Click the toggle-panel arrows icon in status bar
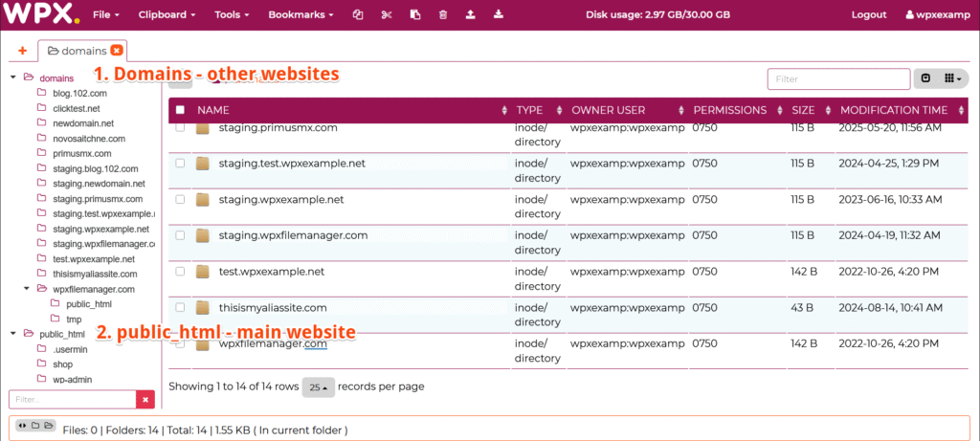 [23, 426]
